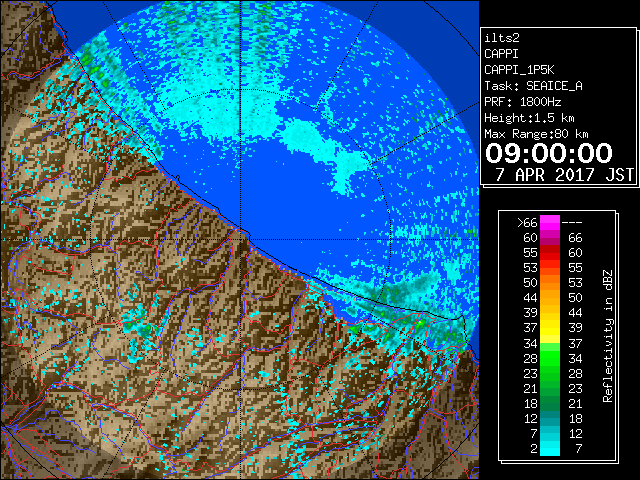640x480 pixels.
Task: Click the 18–21 dBZ dark green band
Action: (x=550, y=403)
